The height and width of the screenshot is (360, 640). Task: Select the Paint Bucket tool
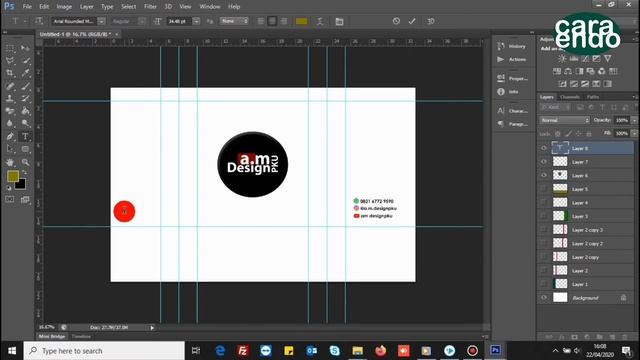[x=25, y=111]
